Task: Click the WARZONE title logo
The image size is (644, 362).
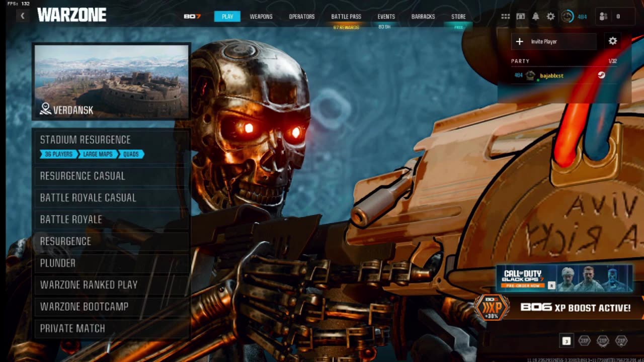Action: [x=72, y=15]
